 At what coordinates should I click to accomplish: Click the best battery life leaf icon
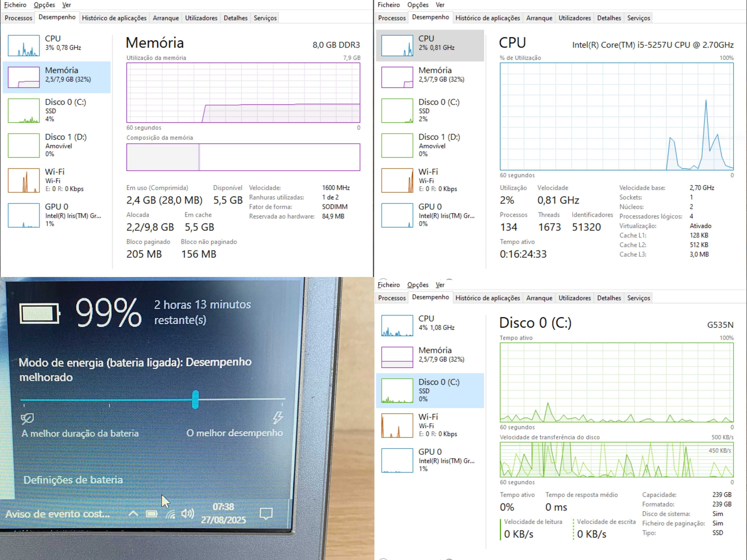pyautogui.click(x=27, y=419)
